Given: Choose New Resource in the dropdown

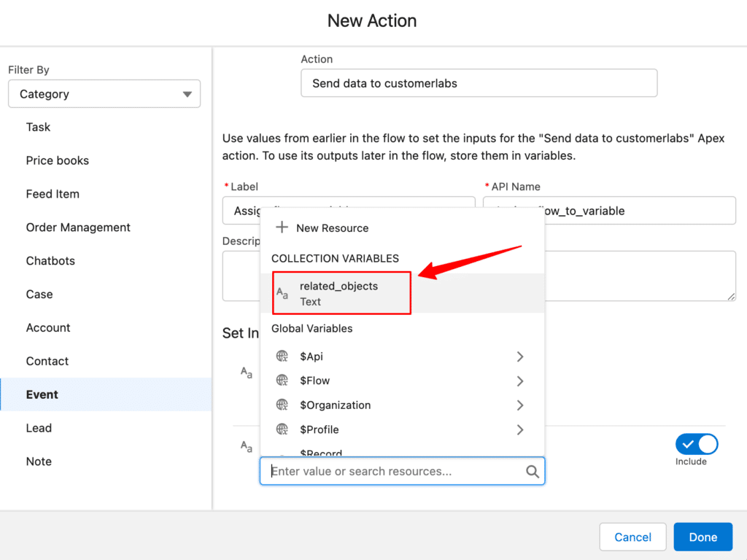Looking at the screenshot, I should click(402, 228).
